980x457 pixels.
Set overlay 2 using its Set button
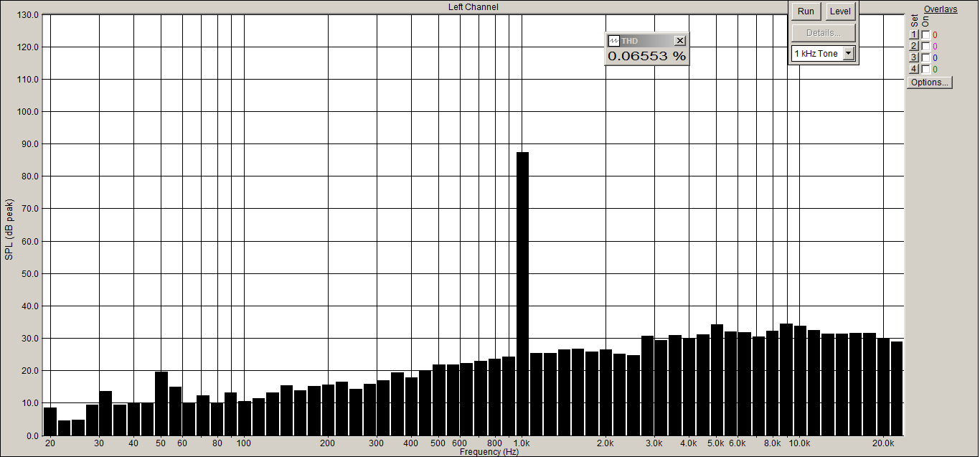pos(913,46)
